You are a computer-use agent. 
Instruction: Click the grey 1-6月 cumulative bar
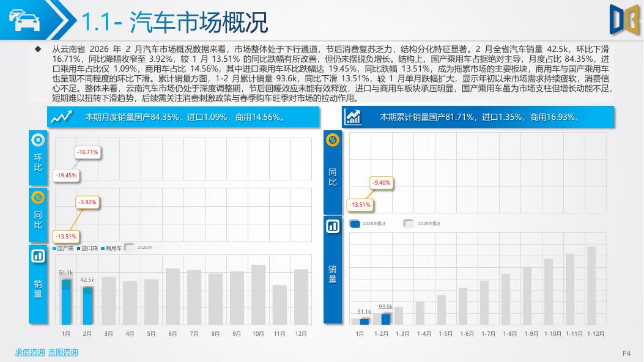(x=463, y=306)
